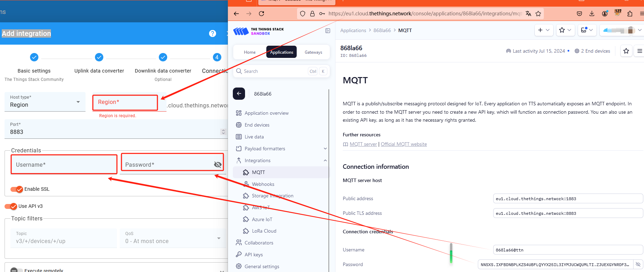Viewport: 644px width, 272px height.
Task: Select Webhooks under Integrations
Action: (263, 184)
